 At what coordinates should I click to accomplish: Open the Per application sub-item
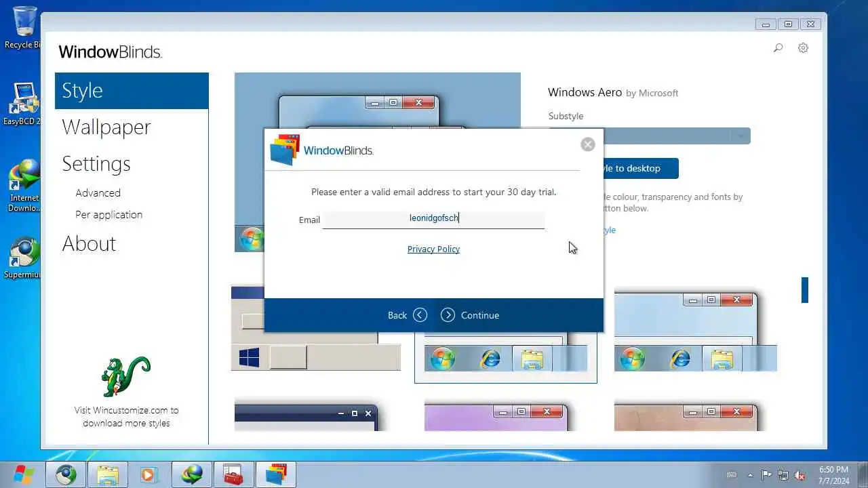coord(109,215)
